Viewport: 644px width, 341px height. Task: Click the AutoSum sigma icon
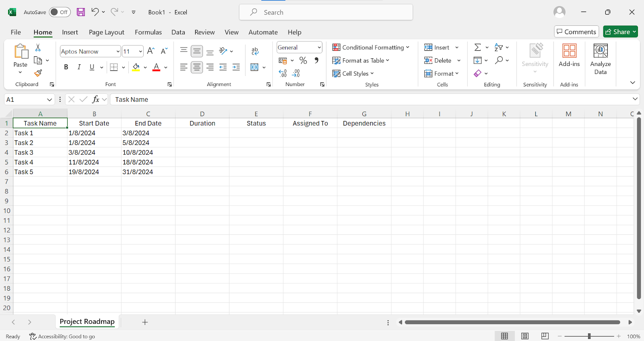click(x=477, y=47)
